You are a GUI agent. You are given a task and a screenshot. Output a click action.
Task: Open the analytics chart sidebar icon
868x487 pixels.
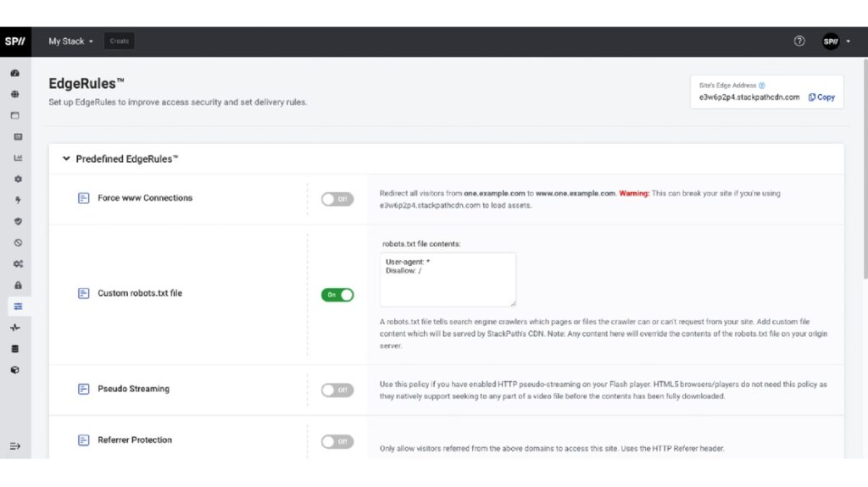18,158
